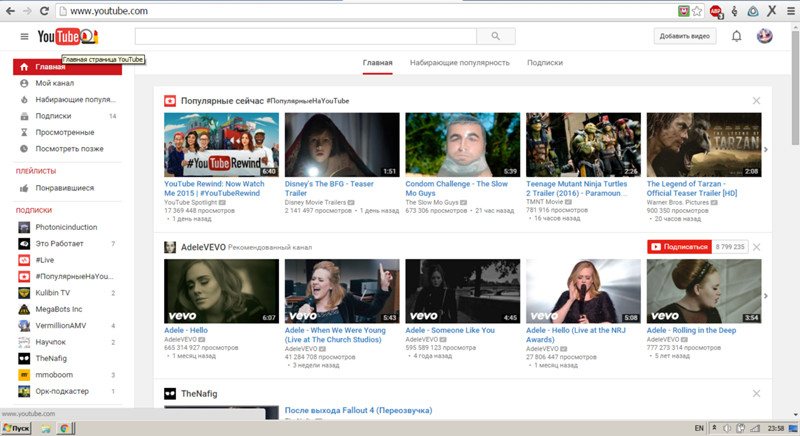Screen dimensions: 800x436
Task: Click the page vertical scrollbar
Action: [795, 88]
